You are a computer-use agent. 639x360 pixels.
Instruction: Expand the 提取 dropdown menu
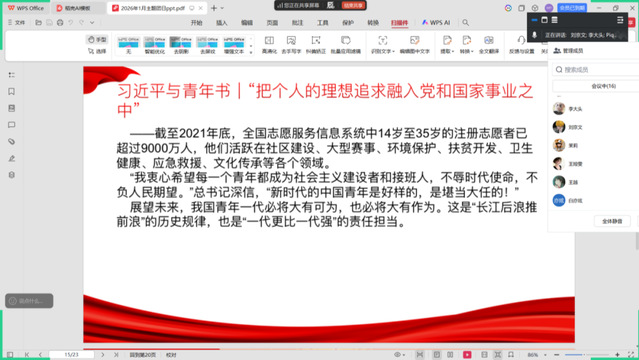coord(447,44)
